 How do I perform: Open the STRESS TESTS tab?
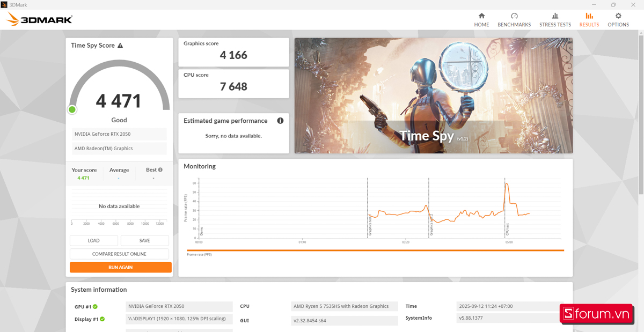pyautogui.click(x=555, y=20)
